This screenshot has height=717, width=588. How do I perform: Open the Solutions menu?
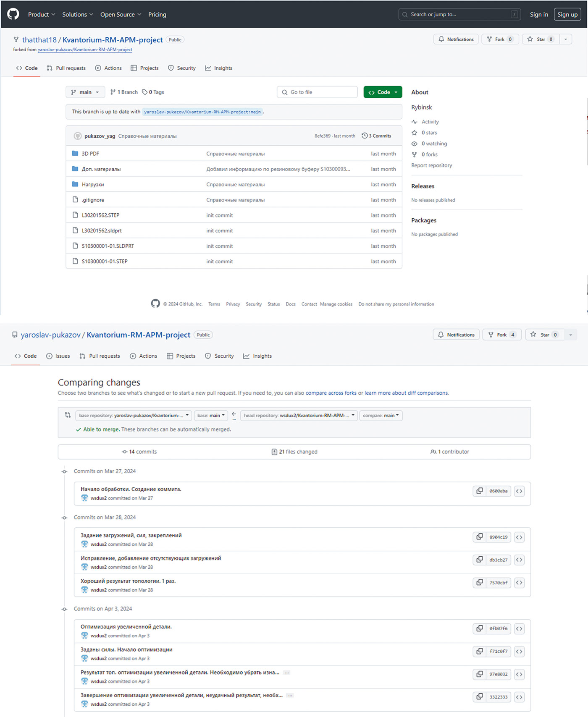coord(78,14)
